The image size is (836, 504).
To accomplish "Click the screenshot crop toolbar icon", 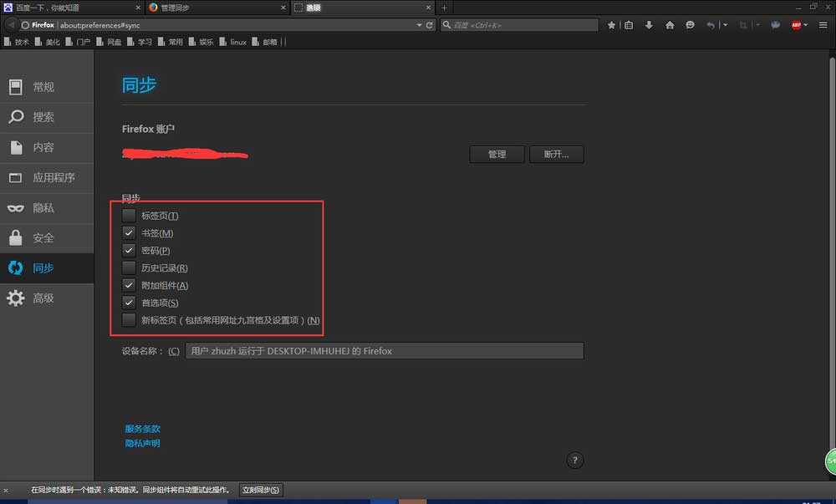I will [742, 25].
